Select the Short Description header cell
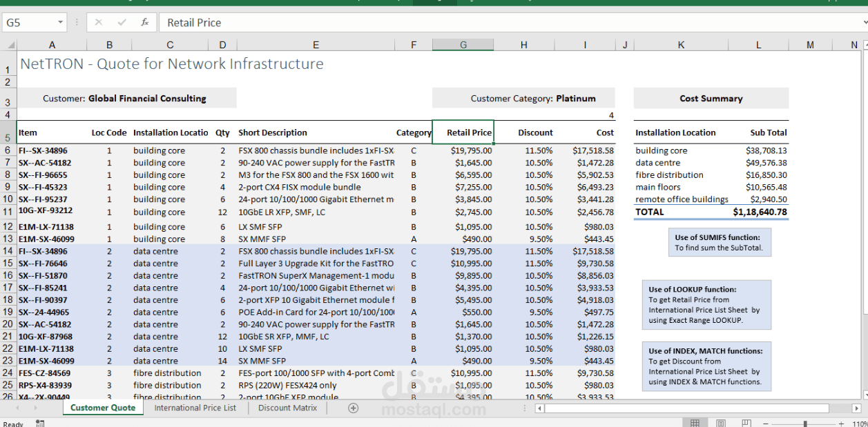Image resolution: width=868 pixels, height=427 pixels. pos(316,132)
